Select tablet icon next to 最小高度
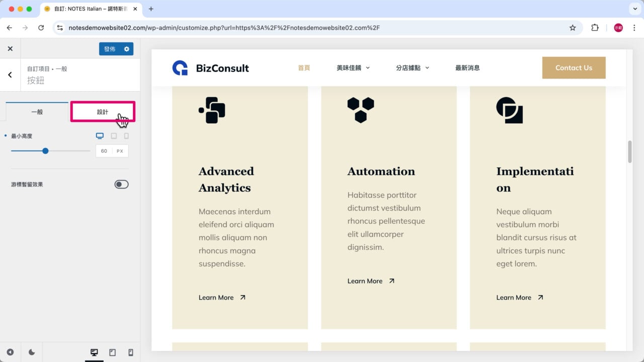The width and height of the screenshot is (644, 362). 114,136
